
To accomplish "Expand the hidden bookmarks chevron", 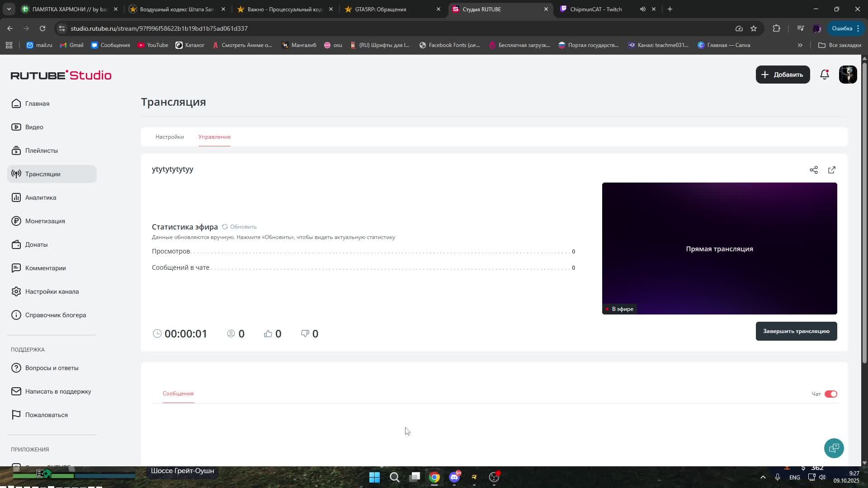I will coord(800,45).
